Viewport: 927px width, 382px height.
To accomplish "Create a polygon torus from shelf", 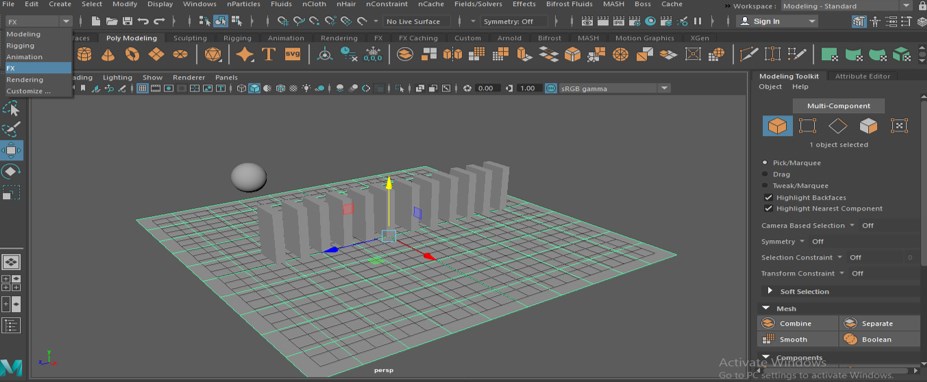I will pyautogui.click(x=132, y=55).
